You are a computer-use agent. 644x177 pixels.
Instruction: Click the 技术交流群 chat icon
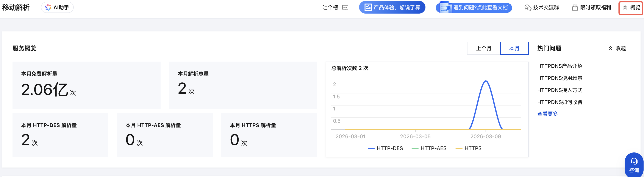(528, 8)
